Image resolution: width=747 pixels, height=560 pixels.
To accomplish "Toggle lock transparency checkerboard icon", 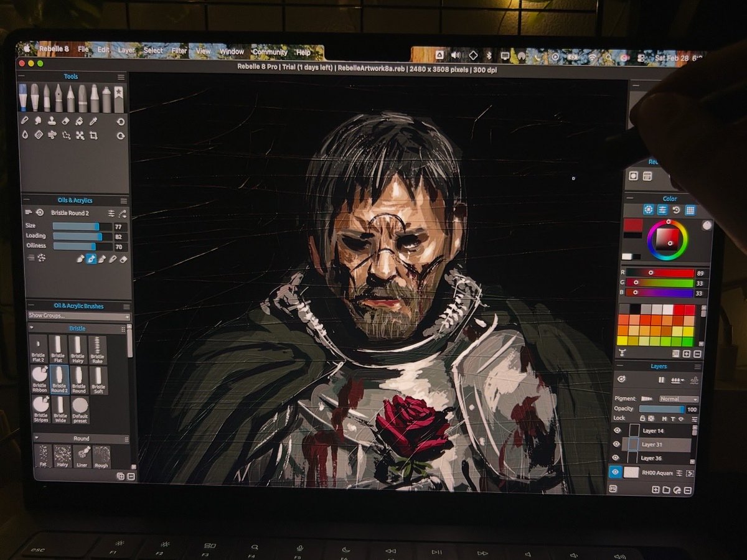I will tap(651, 419).
